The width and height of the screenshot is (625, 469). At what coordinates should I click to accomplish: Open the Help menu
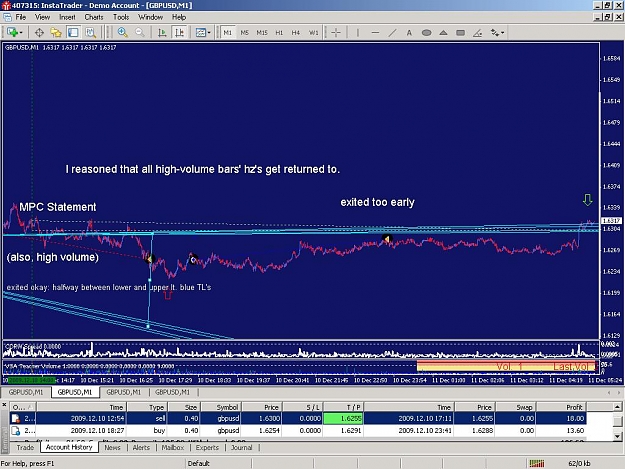(179, 17)
